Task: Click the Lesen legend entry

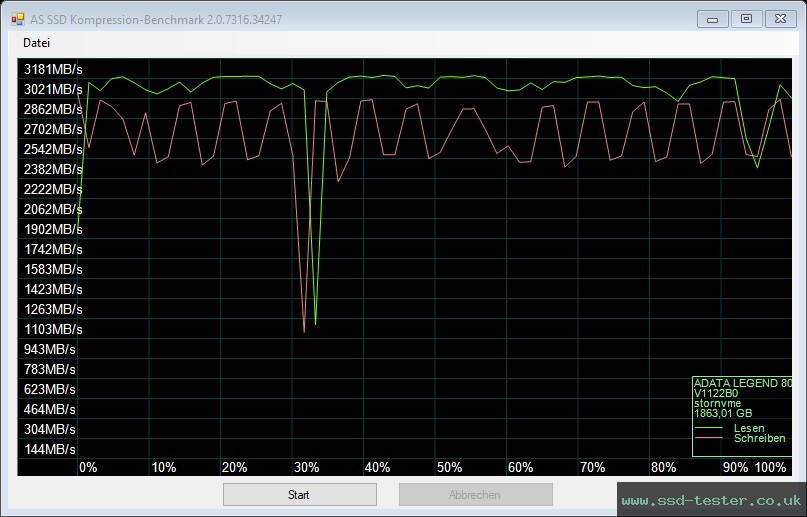Action: (749, 429)
